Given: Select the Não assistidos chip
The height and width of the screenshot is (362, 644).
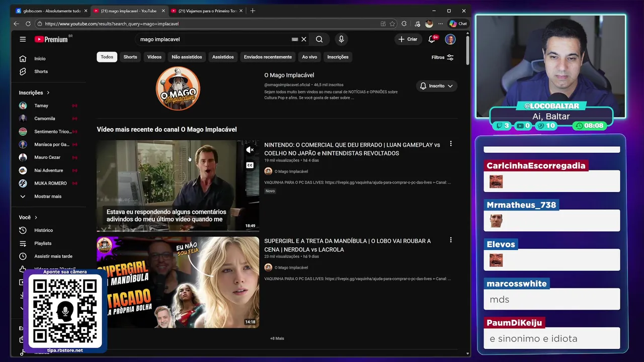Looking at the screenshot, I should (x=187, y=57).
